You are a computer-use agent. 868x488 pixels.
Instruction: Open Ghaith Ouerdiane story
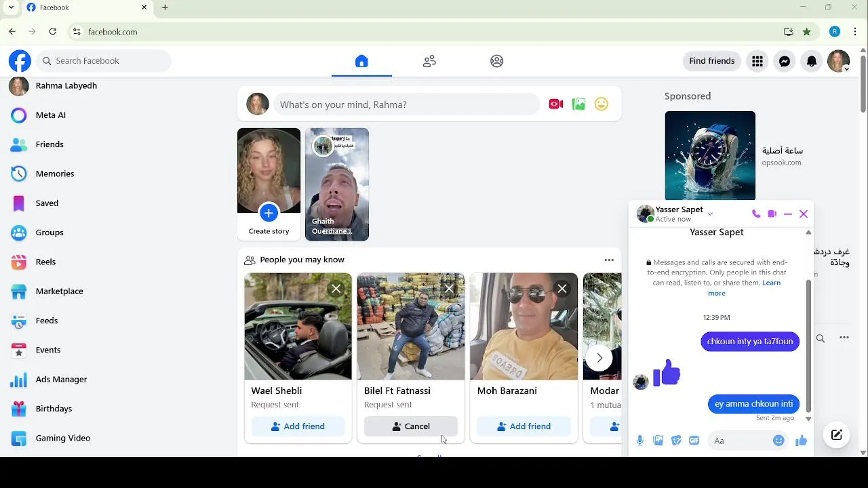pyautogui.click(x=337, y=184)
